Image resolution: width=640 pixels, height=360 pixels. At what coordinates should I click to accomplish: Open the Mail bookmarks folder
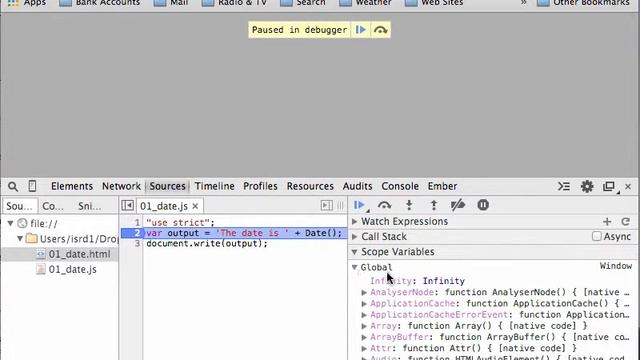(171, 3)
